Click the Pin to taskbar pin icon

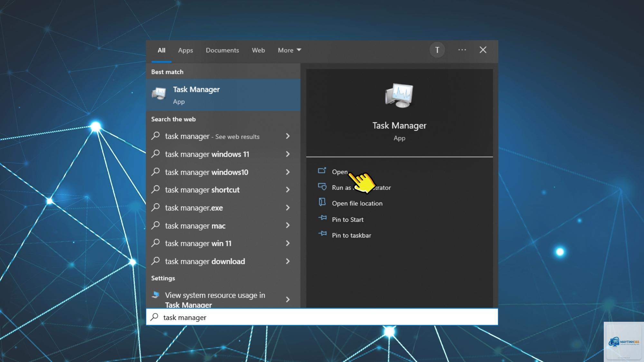click(x=322, y=234)
